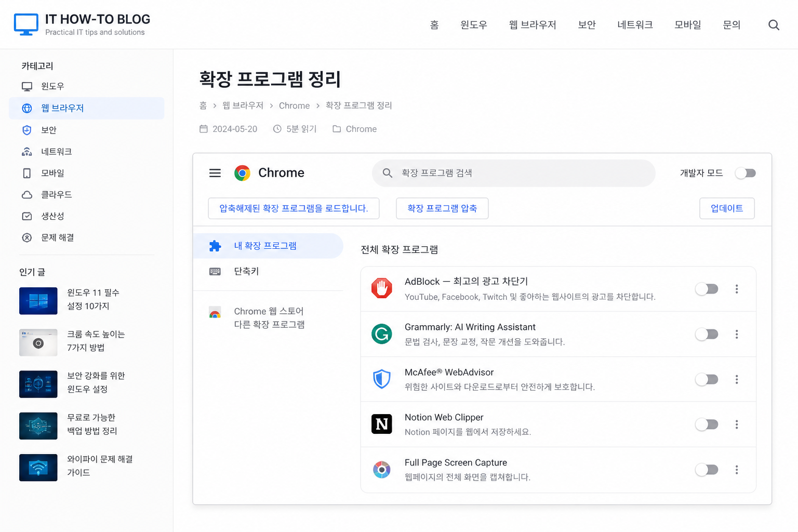This screenshot has height=532, width=798.
Task: Click the AdBlock red hand icon
Action: [382, 288]
